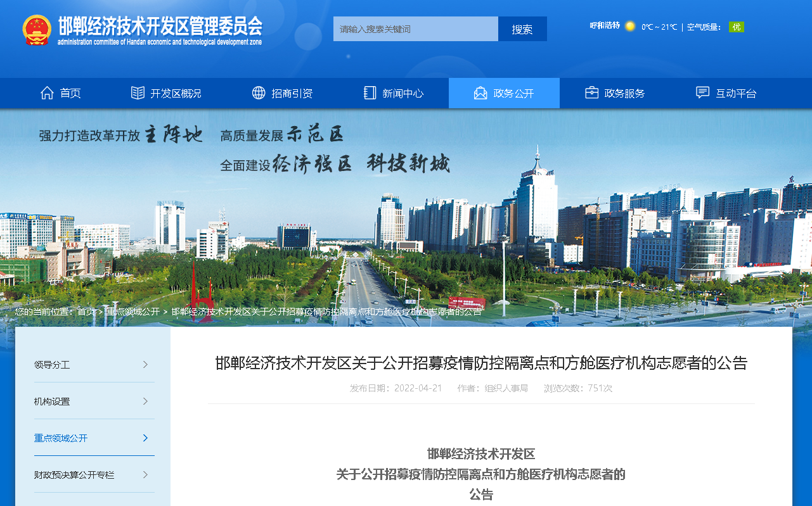Click the book icon beside 开发区概况
The image size is (812, 506).
(x=138, y=93)
